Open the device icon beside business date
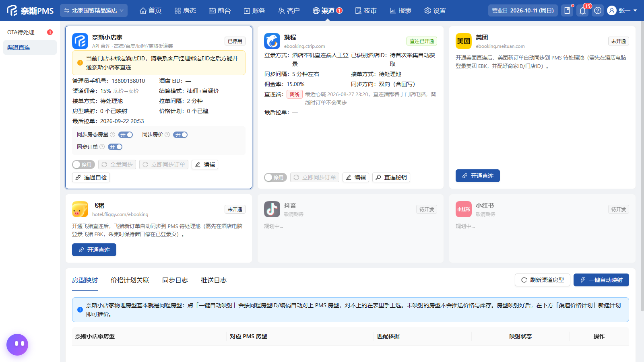This screenshot has height=362, width=644. 567,10
